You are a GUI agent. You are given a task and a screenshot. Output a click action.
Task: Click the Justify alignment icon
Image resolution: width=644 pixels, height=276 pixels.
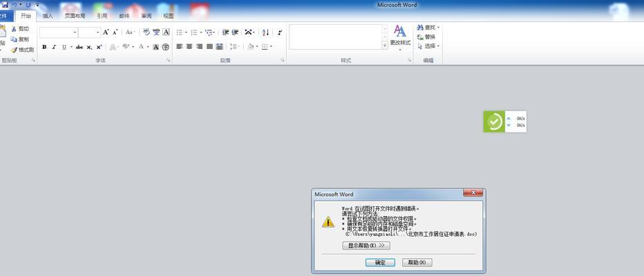pos(209,47)
